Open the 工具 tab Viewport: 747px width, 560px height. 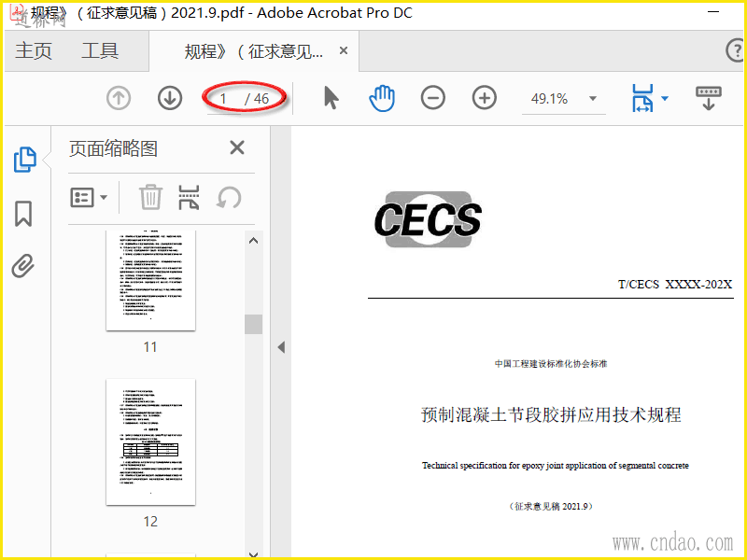(100, 51)
